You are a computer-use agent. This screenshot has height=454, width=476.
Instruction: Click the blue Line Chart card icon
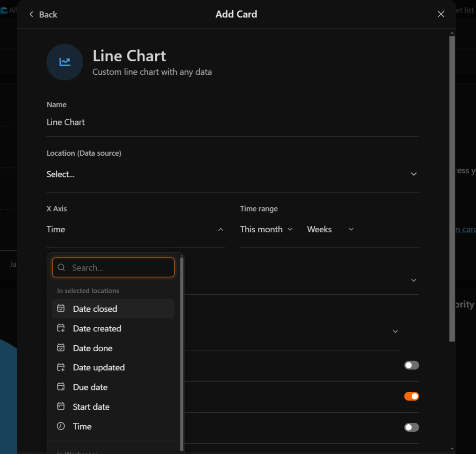coord(65,62)
